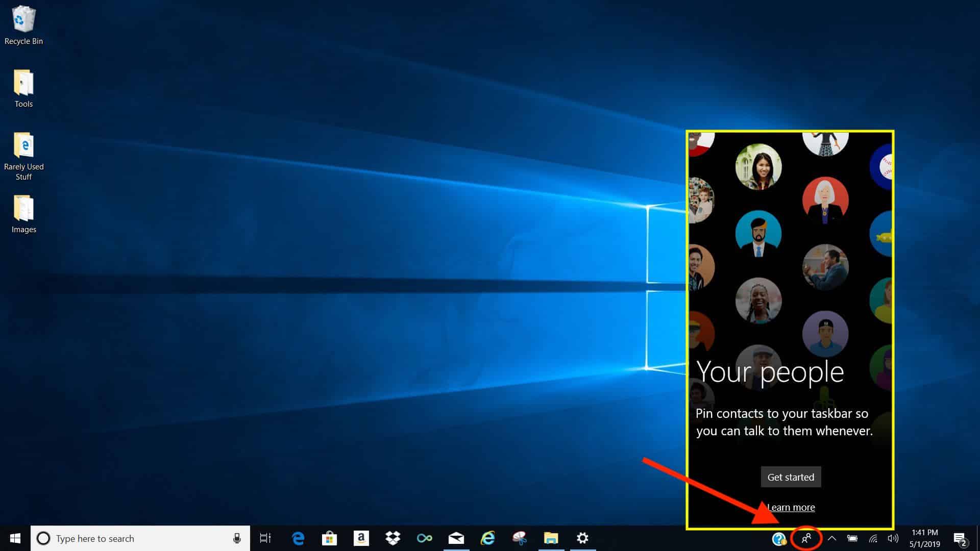Open the Mail app
The image size is (980, 551).
click(456, 538)
